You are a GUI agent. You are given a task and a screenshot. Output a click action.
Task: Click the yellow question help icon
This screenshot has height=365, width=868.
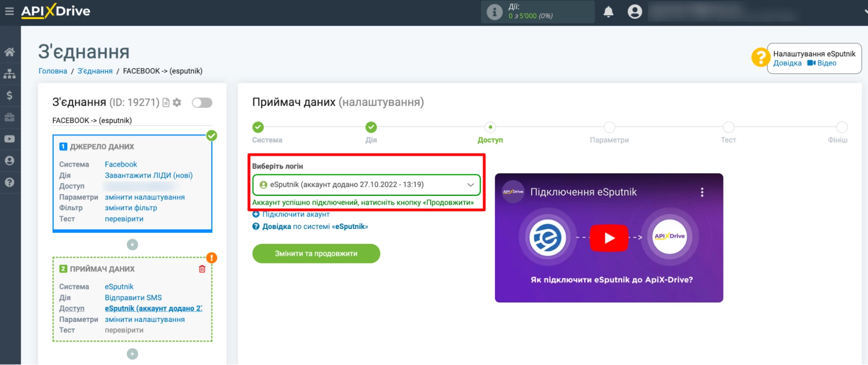coord(760,57)
